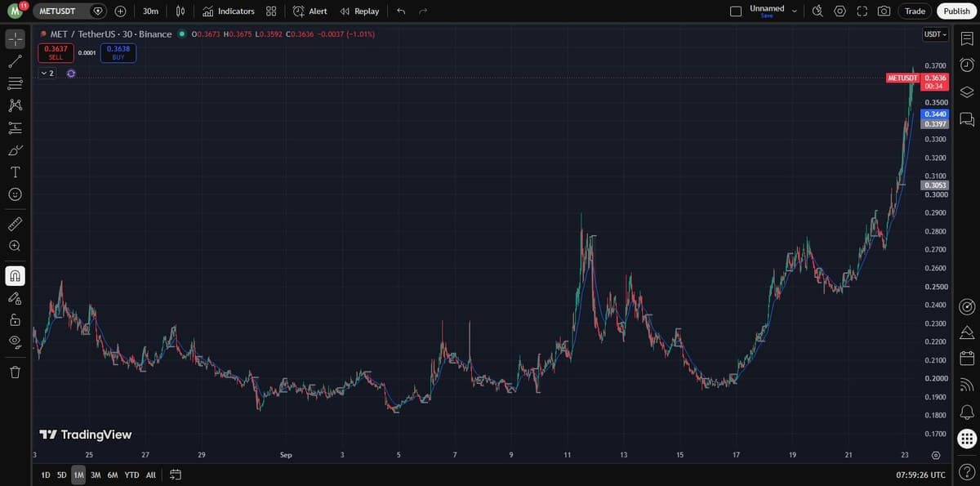Image resolution: width=980 pixels, height=486 pixels.
Task: Start bar Replay mode
Action: (x=359, y=11)
